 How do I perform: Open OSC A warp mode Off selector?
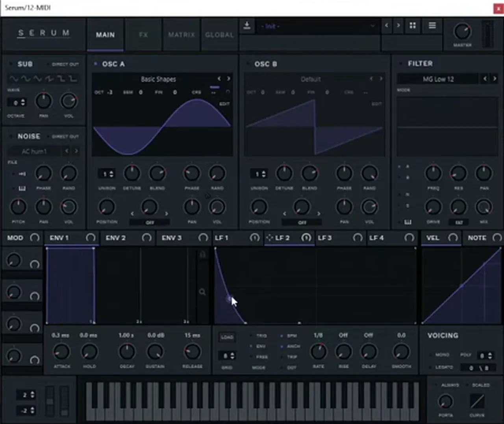tap(150, 223)
